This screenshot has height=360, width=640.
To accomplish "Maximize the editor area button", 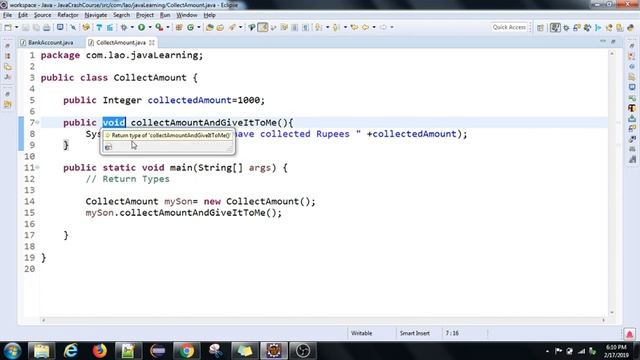I will point(613,42).
